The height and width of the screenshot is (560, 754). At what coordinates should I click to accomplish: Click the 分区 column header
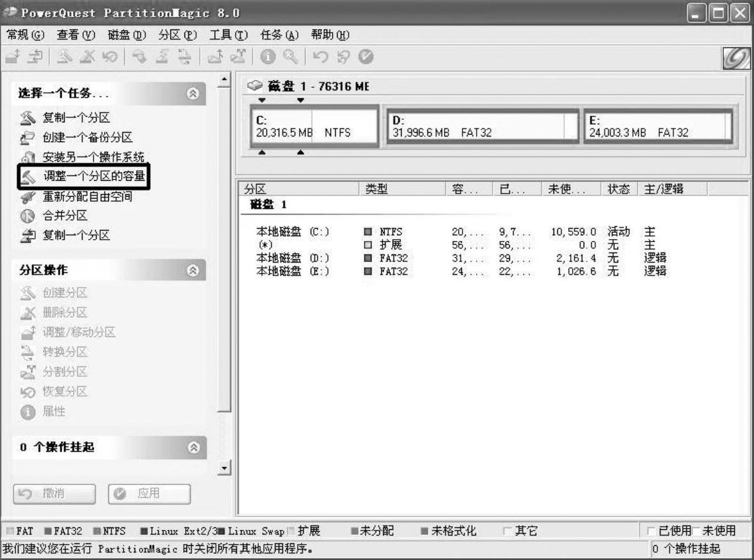(x=299, y=189)
